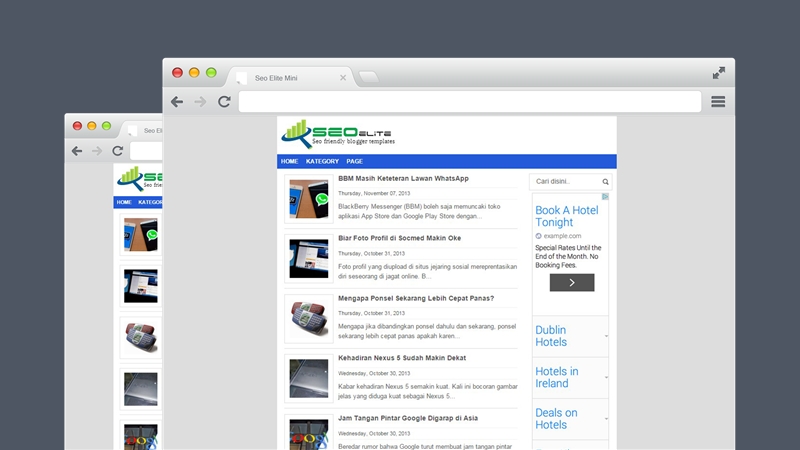Click the back arrow in front browser window
The width and height of the screenshot is (800, 450).
point(177,102)
